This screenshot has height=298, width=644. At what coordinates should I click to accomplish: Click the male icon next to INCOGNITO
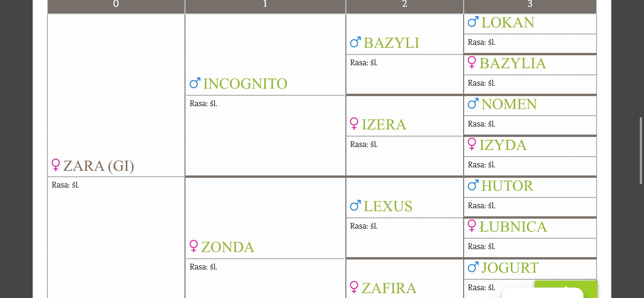pyautogui.click(x=195, y=83)
